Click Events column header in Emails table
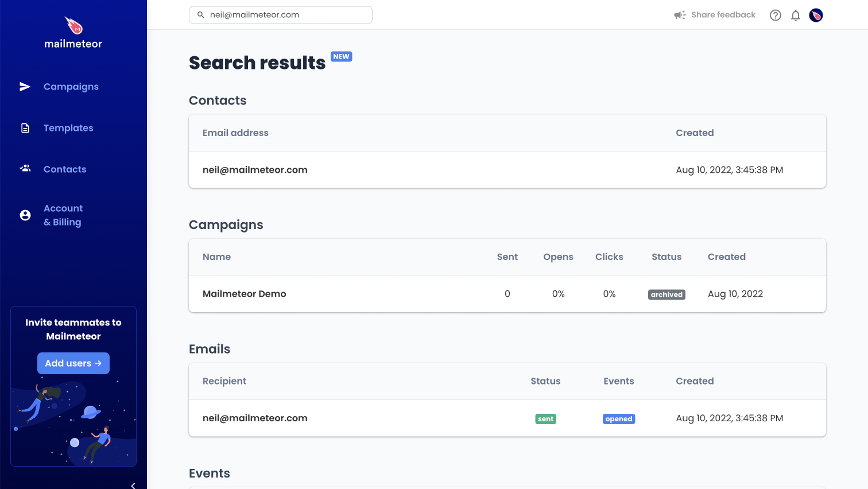This screenshot has width=868, height=489. pos(619,381)
